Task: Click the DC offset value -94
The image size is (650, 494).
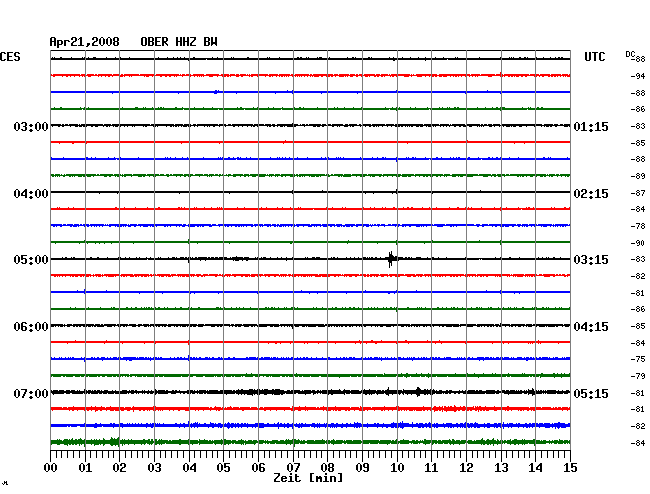Action: [638, 76]
